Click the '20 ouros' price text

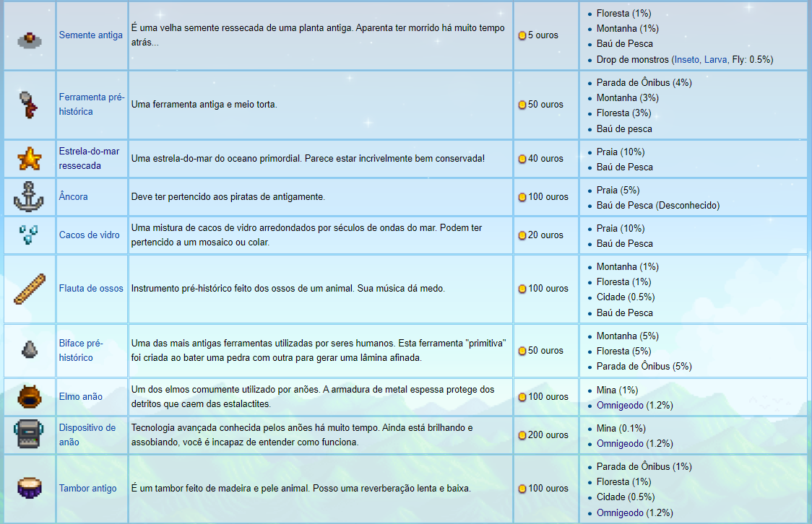point(545,235)
